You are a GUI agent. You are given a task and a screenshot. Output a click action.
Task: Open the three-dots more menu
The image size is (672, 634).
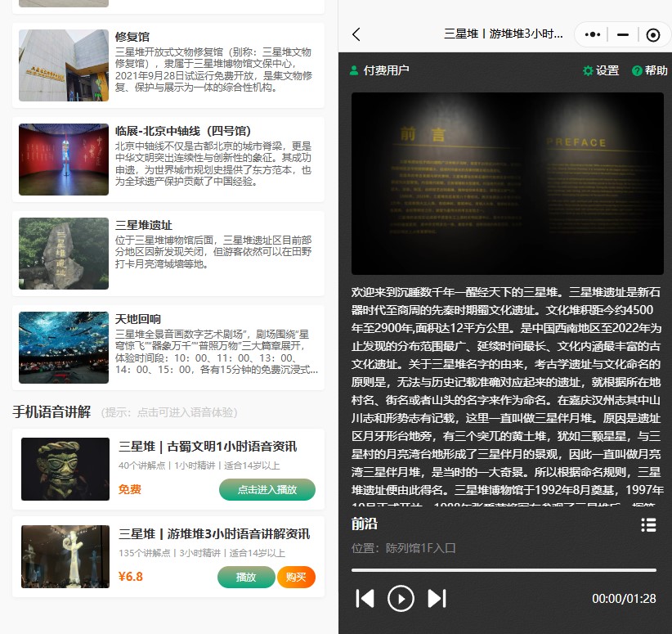594,34
